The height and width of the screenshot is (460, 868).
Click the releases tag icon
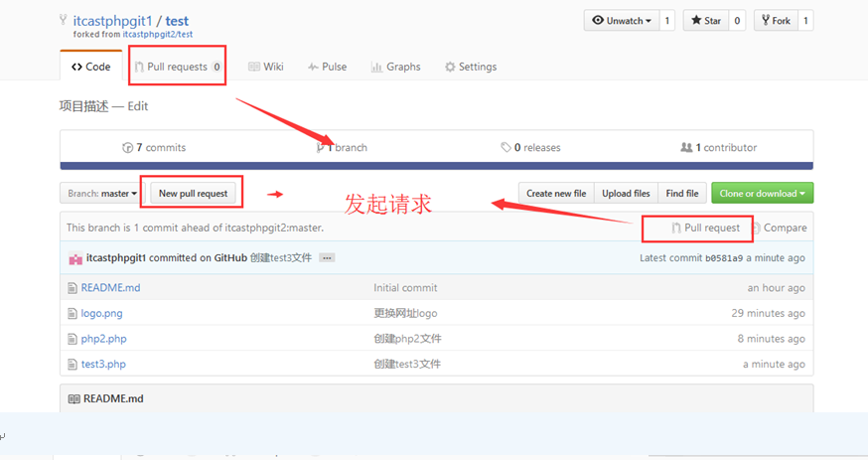coord(506,147)
